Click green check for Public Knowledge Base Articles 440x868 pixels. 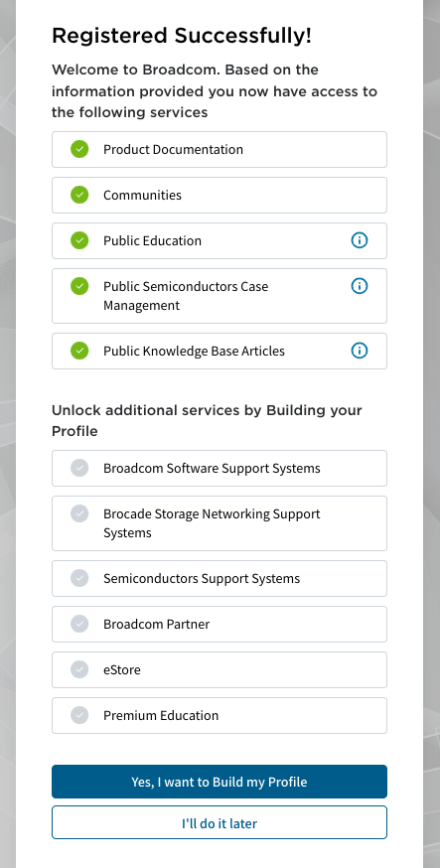coord(79,351)
